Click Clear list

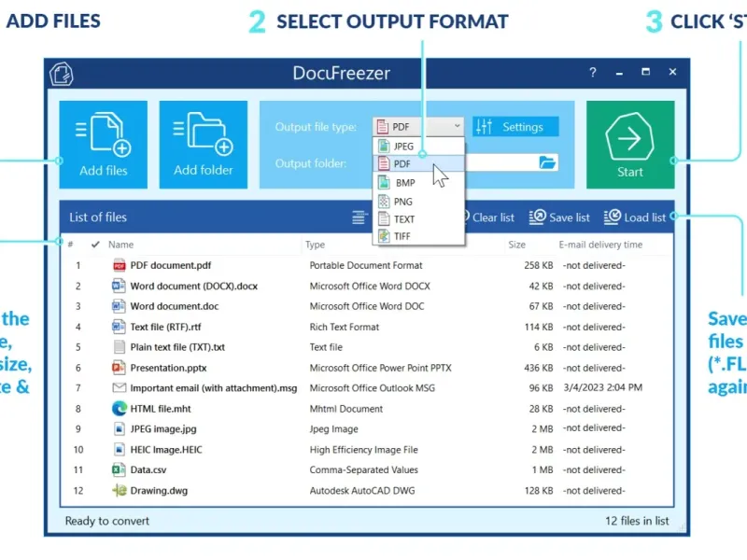(493, 217)
